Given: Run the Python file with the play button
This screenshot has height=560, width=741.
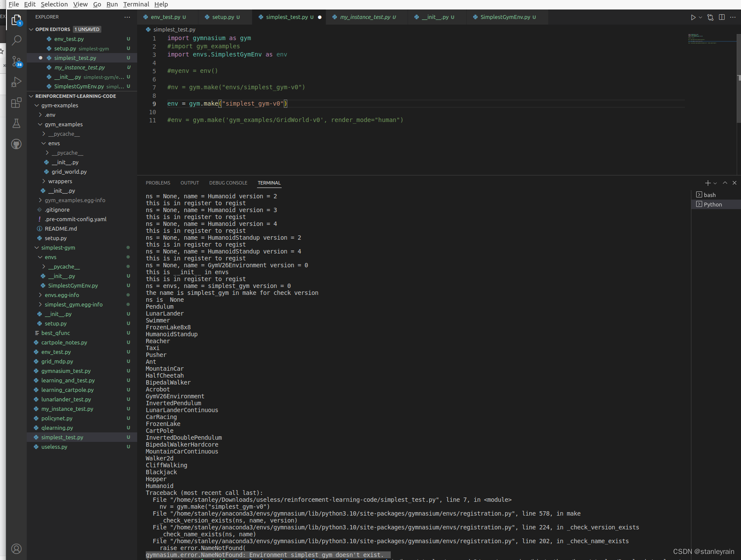Looking at the screenshot, I should click(692, 17).
